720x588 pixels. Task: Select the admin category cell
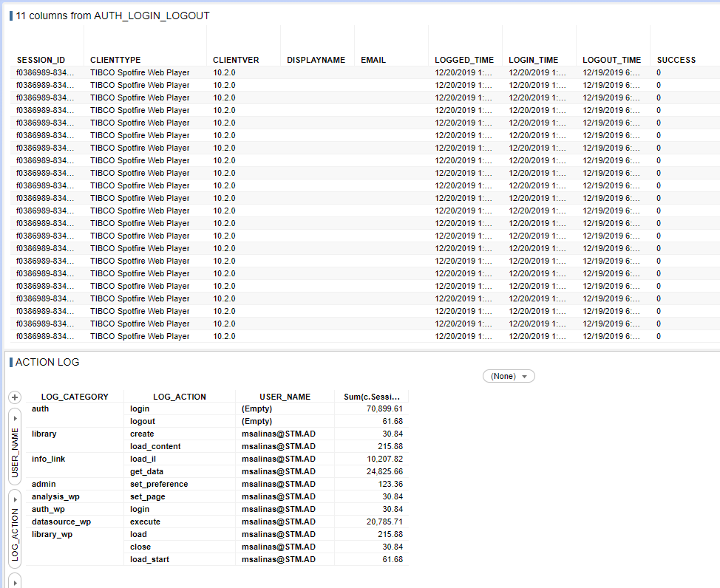point(44,485)
